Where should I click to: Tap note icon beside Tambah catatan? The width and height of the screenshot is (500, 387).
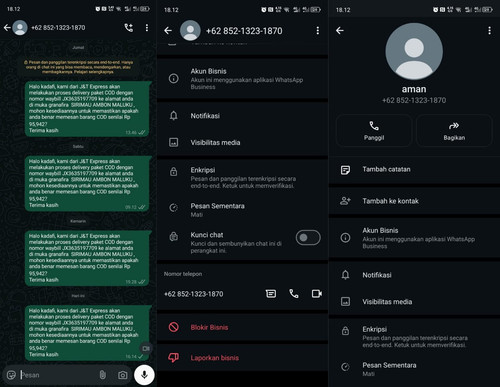click(345, 170)
